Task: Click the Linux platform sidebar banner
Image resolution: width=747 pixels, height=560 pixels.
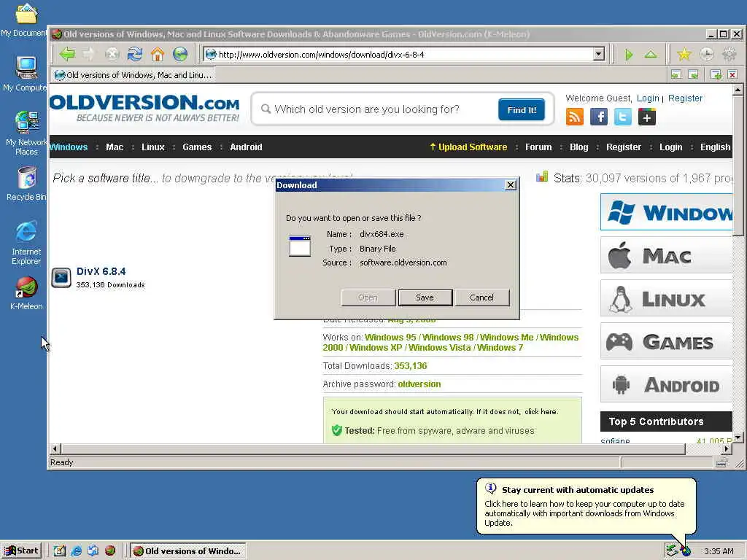Action: 666,298
